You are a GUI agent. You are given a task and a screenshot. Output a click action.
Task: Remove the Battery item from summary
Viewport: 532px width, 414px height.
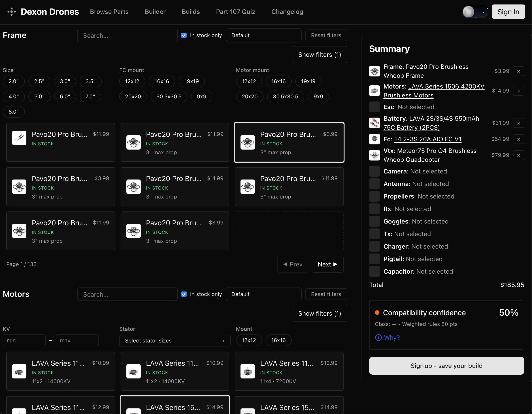click(x=519, y=123)
